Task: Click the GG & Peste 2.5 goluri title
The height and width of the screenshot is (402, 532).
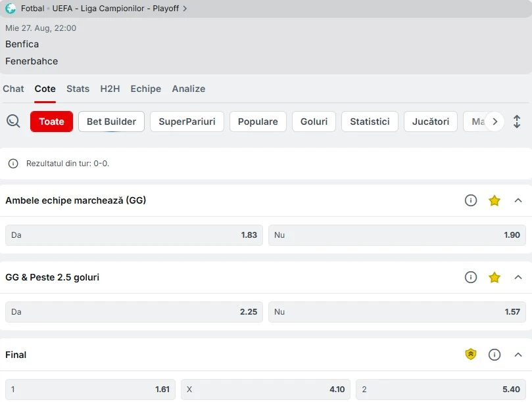Action: [x=52, y=277]
